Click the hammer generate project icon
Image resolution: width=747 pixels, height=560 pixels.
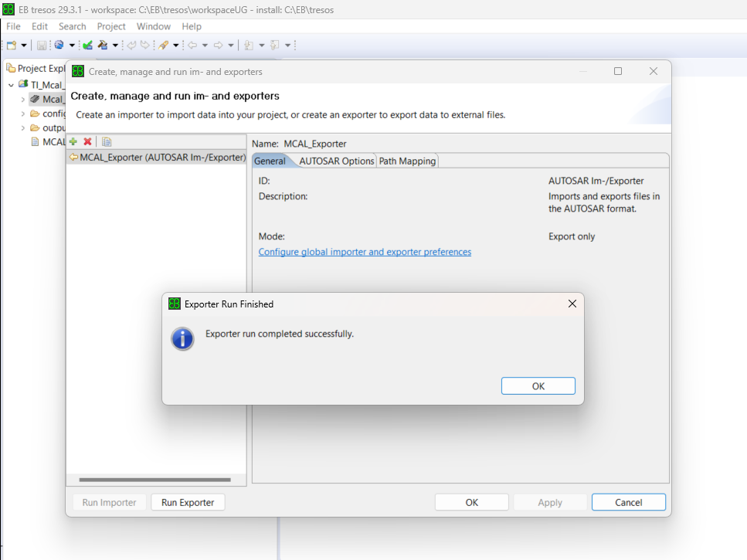pos(102,46)
